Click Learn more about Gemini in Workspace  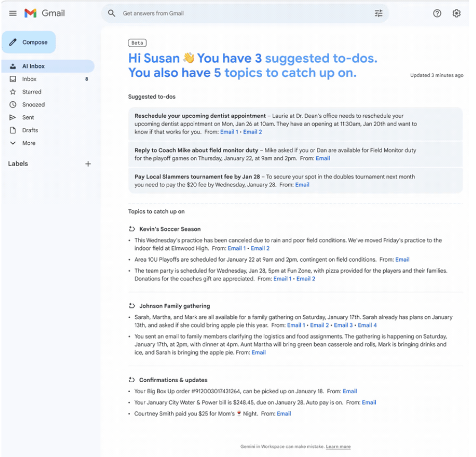[x=338, y=447]
